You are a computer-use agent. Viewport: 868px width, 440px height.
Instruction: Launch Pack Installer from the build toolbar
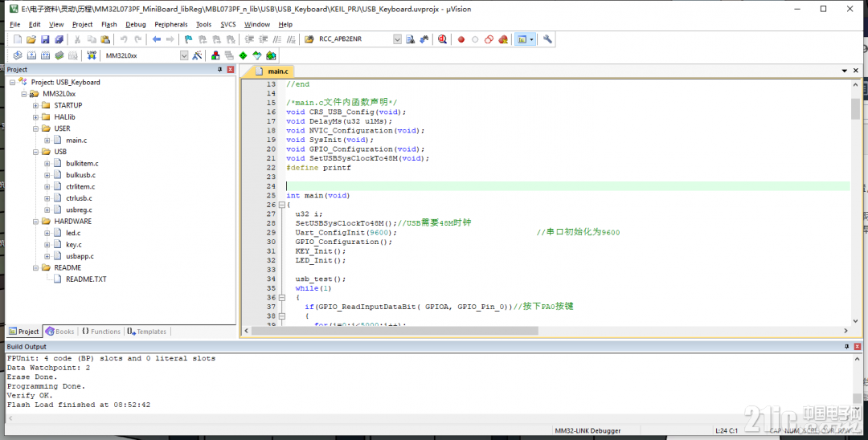click(271, 55)
